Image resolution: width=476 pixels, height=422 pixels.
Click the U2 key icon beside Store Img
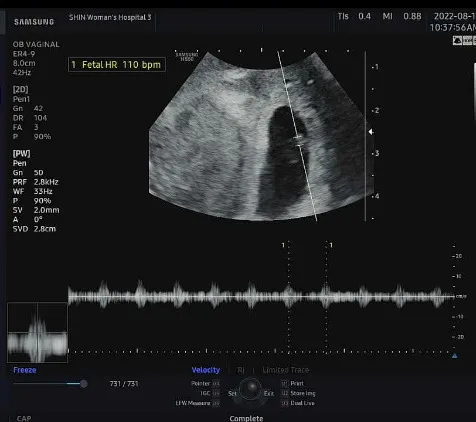285,393
